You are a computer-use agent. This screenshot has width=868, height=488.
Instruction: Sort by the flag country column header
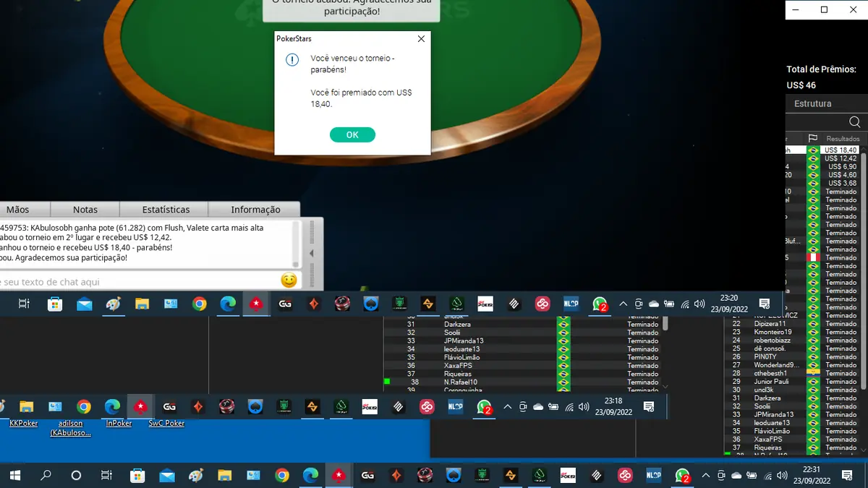point(813,138)
